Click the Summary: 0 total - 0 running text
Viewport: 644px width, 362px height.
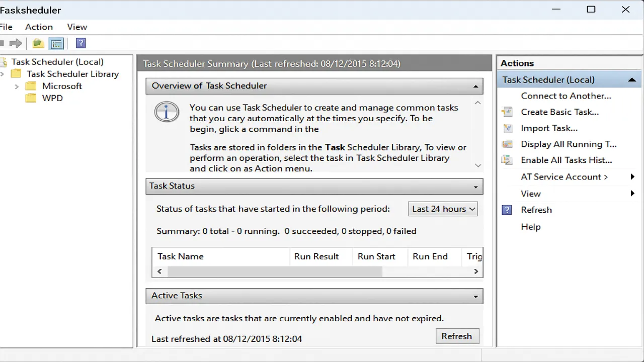[218, 231]
